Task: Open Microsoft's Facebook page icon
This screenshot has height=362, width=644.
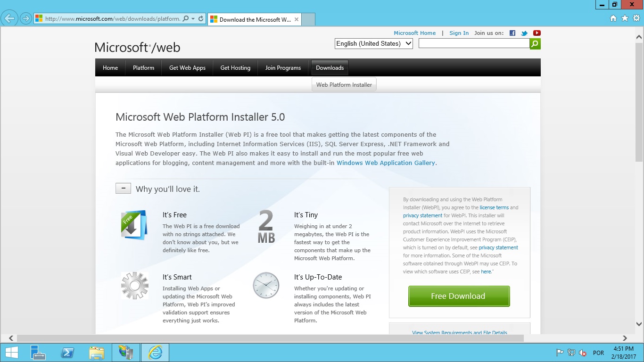Action: click(512, 33)
